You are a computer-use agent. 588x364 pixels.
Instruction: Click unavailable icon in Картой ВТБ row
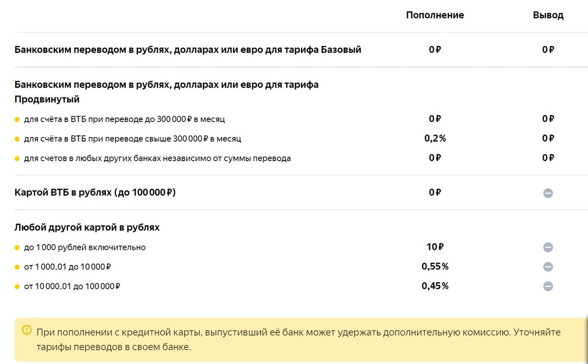point(548,193)
